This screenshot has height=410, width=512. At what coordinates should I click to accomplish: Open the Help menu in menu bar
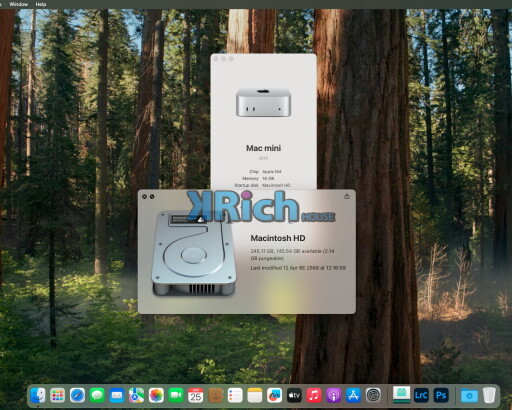pyautogui.click(x=41, y=4)
